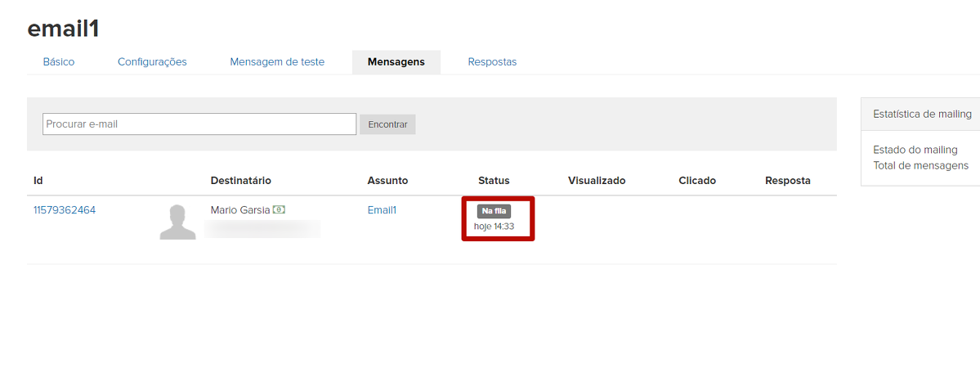This screenshot has height=382, width=980.
Task: Click the recipient name Mario Garsia
Action: pos(239,210)
